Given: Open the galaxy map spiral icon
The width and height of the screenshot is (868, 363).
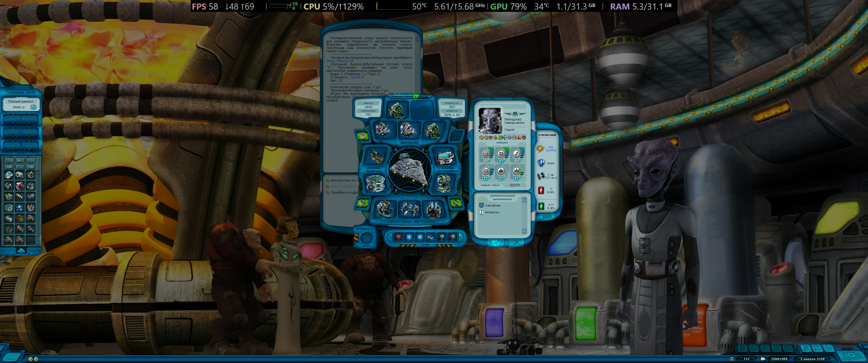Looking at the screenshot, I should 829,348.
